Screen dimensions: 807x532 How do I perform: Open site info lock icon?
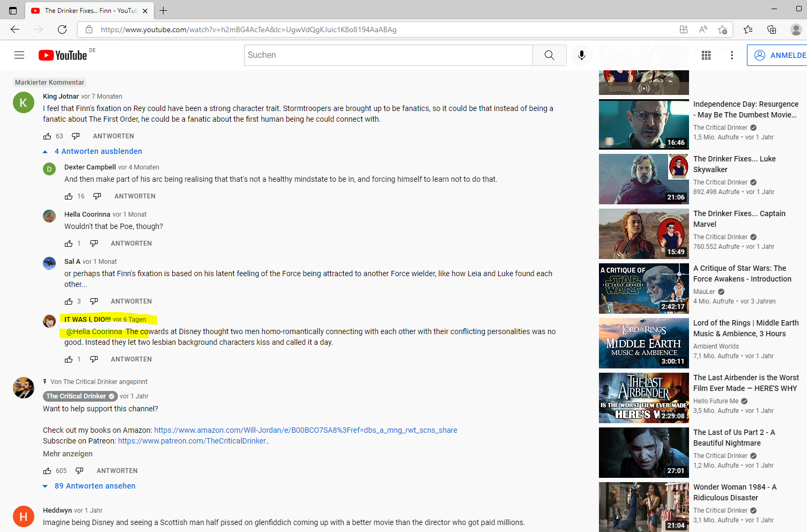89,29
